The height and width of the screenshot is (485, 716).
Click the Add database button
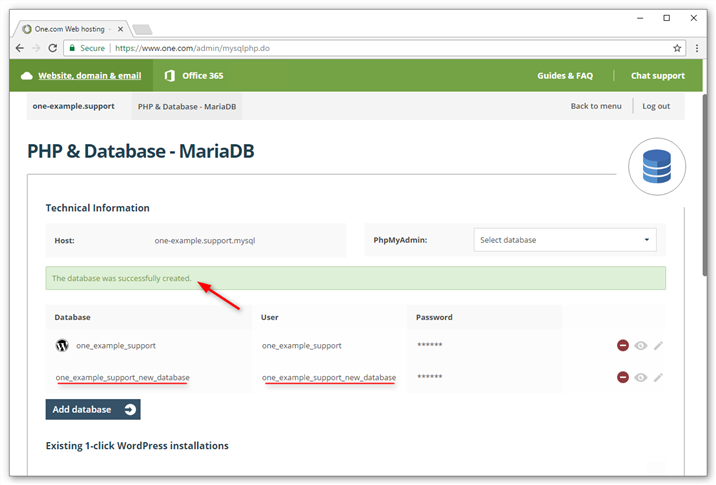tap(93, 410)
